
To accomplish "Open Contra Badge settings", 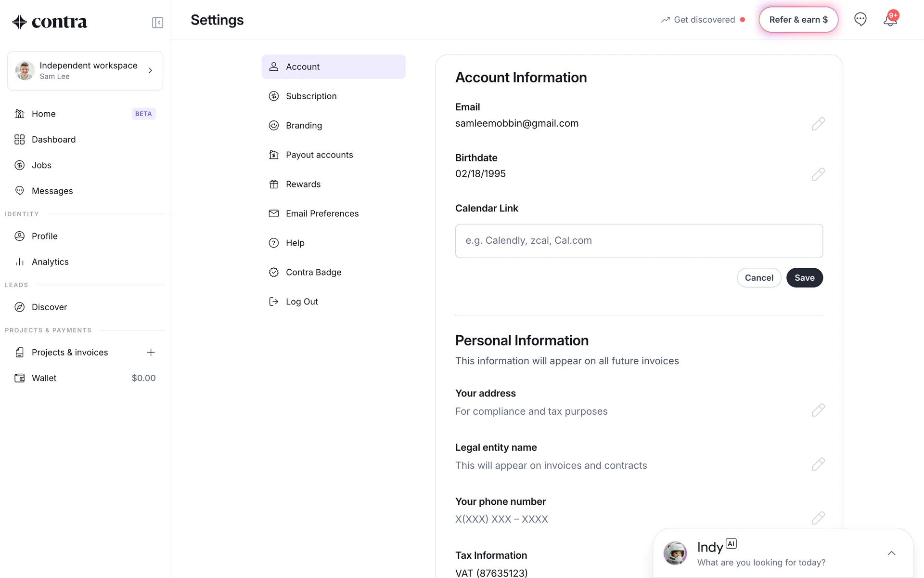I will pyautogui.click(x=313, y=273).
